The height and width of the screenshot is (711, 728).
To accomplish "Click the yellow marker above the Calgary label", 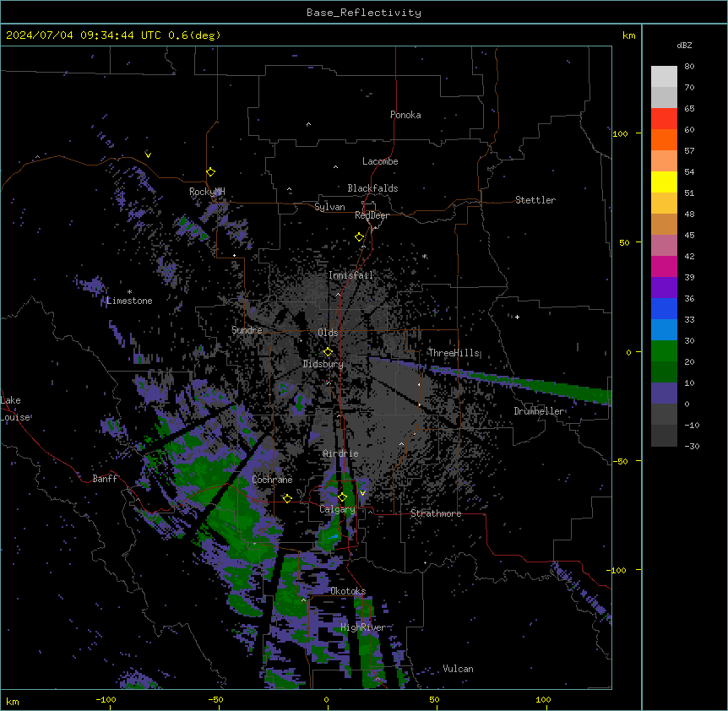I will click(342, 497).
